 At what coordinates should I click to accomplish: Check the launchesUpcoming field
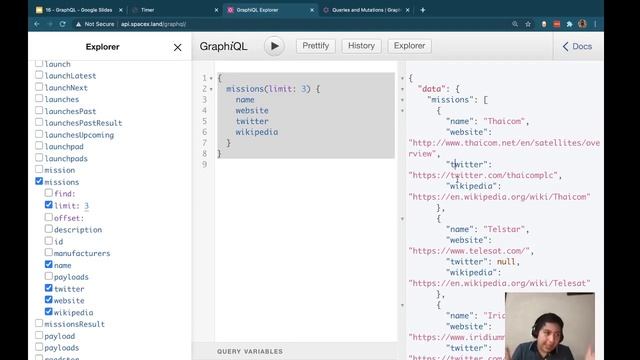coord(39,133)
